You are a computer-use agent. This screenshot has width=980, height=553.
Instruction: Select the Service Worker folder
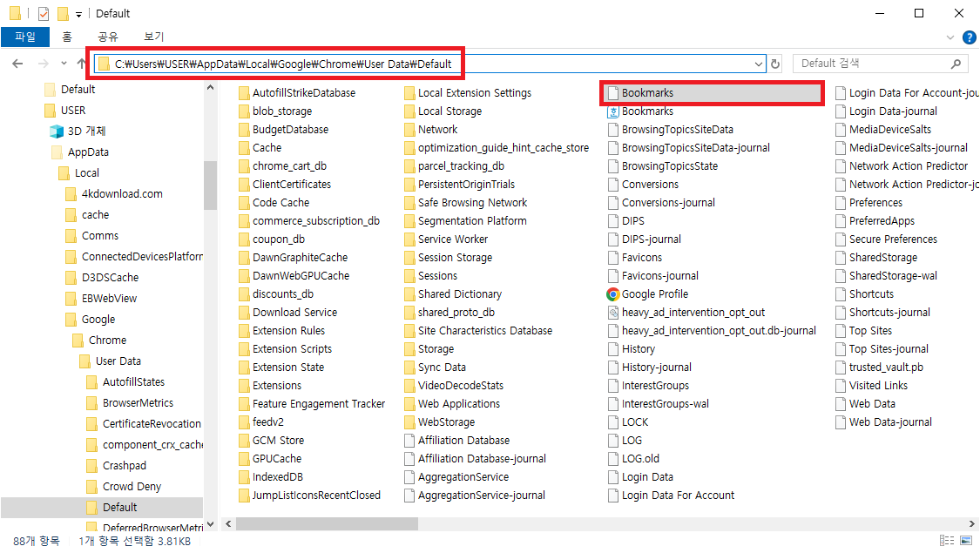[453, 239]
